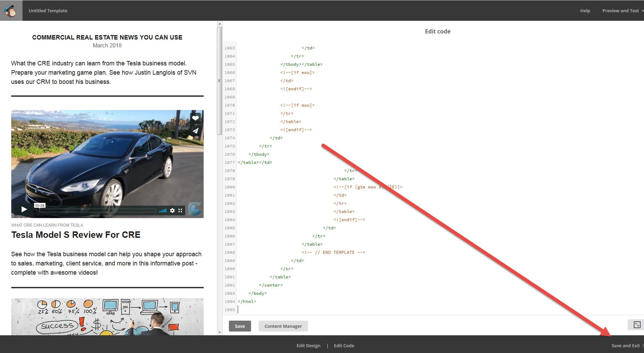Screen dimensions: 644x353
Task: Switch to Edit Code
Action: pos(344,346)
